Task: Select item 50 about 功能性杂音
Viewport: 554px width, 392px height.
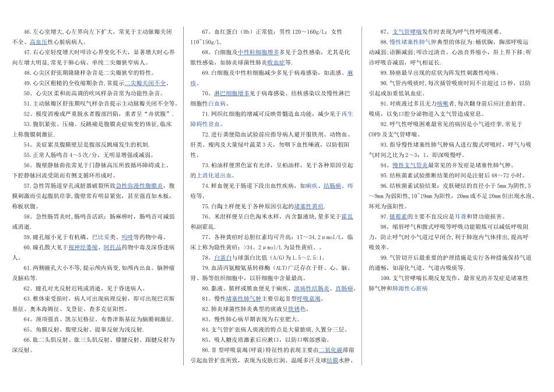Action: point(94,94)
